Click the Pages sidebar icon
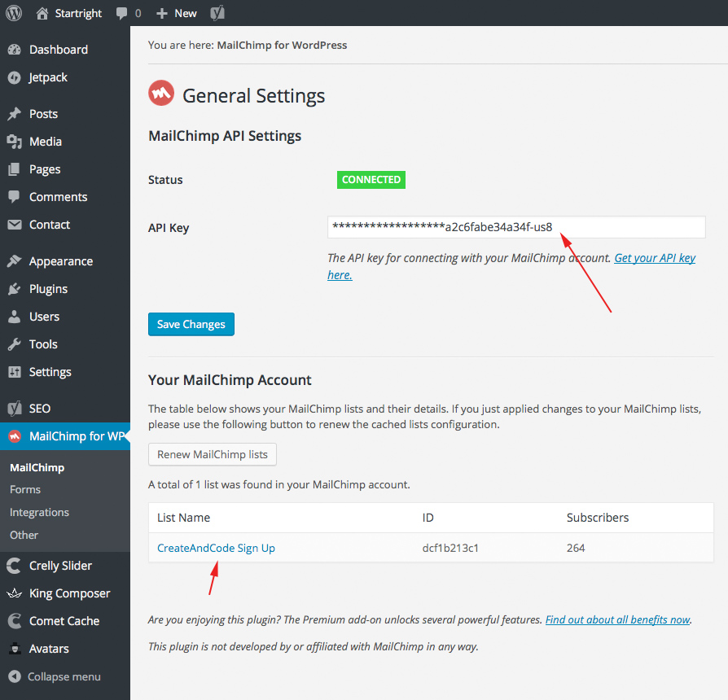This screenshot has width=728, height=700. 15,169
